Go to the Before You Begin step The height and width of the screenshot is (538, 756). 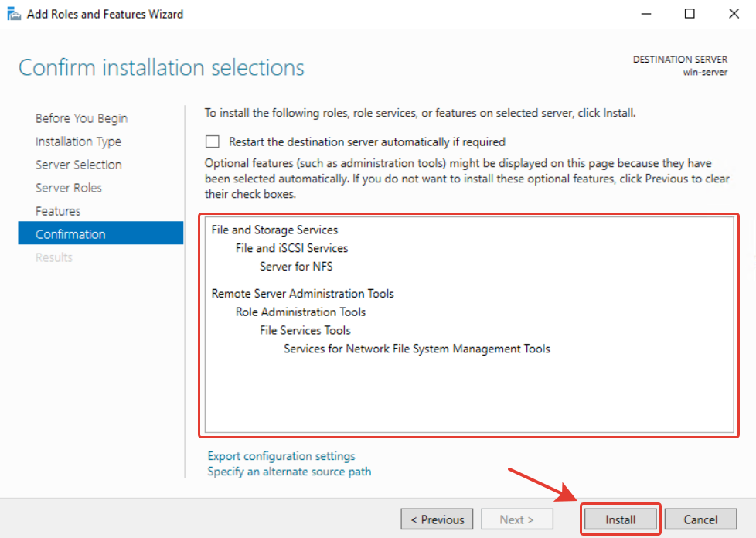point(81,118)
